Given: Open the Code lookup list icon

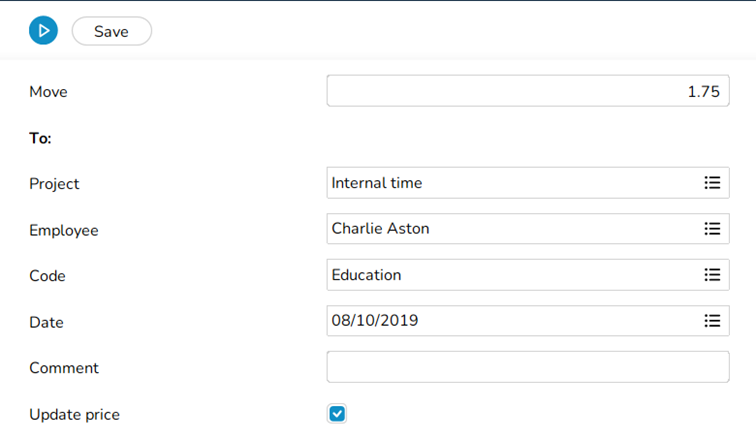Looking at the screenshot, I should [x=712, y=275].
